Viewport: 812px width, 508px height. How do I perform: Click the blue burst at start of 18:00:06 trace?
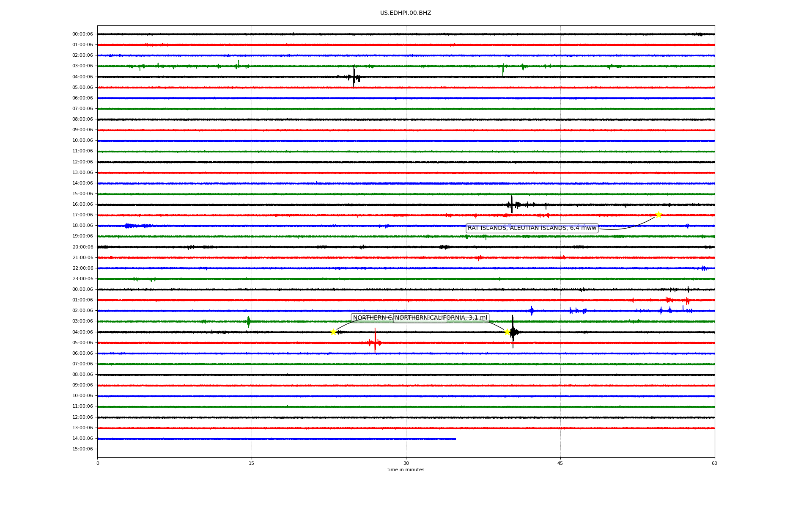(128, 226)
